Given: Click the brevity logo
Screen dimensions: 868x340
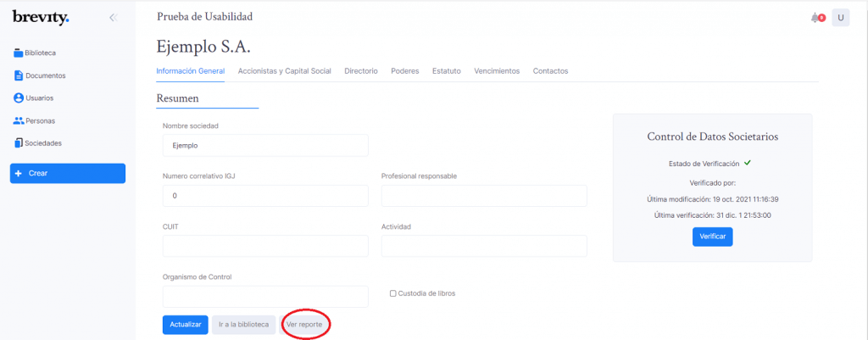Looking at the screenshot, I should (x=41, y=18).
